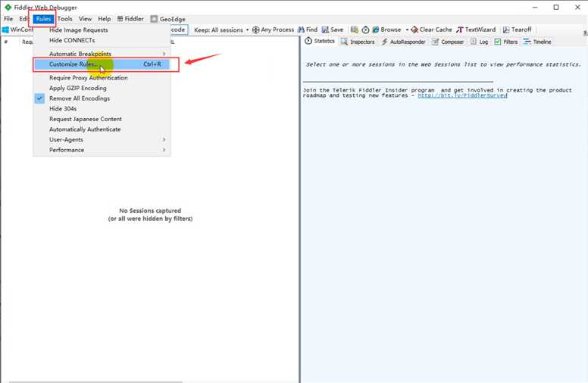588x383 pixels.
Task: Open the Filters tab
Action: coord(506,42)
